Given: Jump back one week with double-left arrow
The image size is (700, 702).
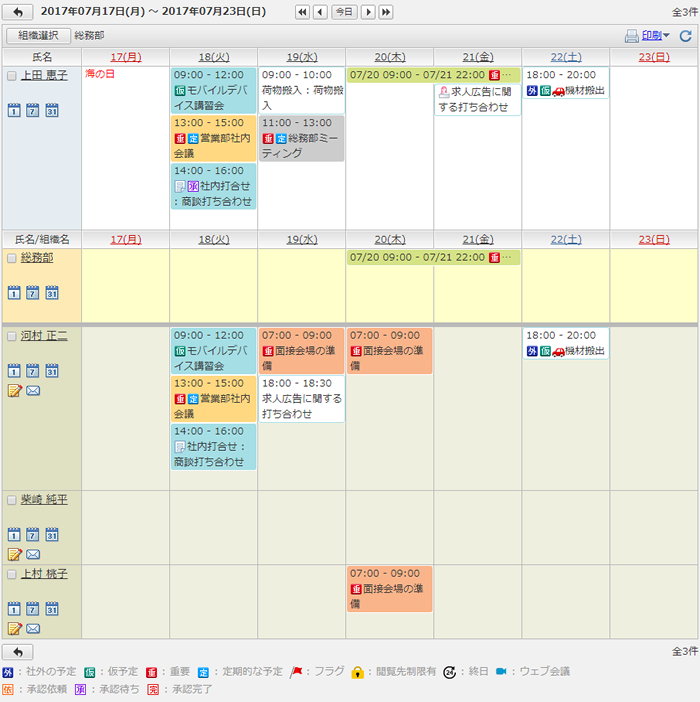Looking at the screenshot, I should pos(302,12).
